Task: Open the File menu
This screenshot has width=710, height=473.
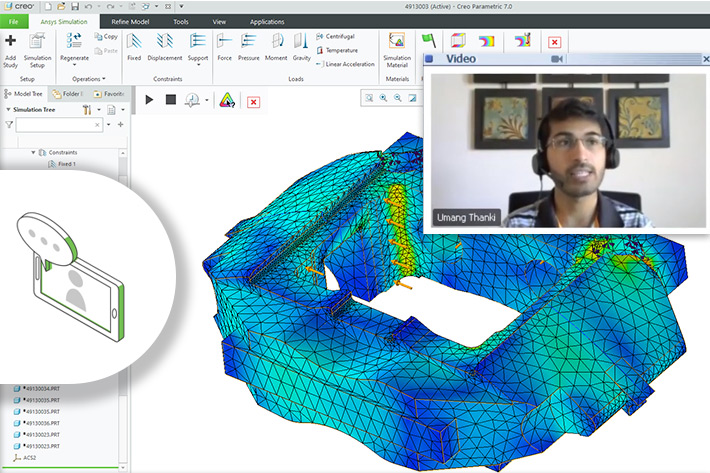Action: coord(14,21)
